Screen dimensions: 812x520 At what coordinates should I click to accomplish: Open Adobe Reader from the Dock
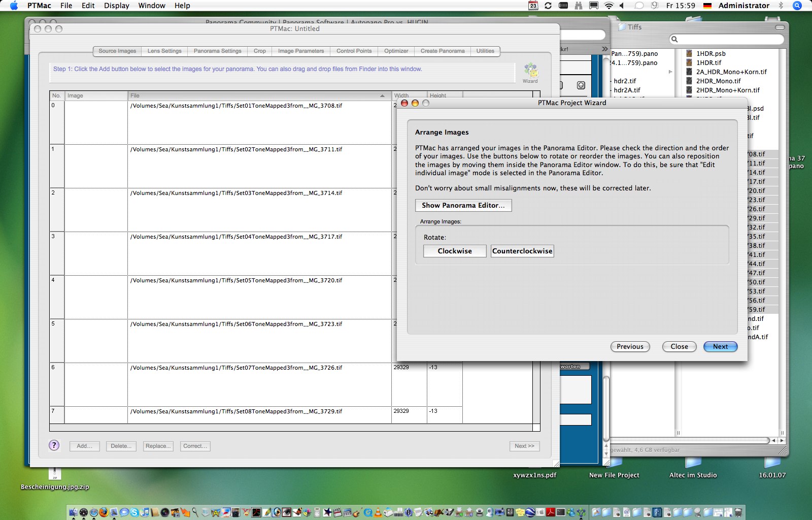[x=550, y=512]
